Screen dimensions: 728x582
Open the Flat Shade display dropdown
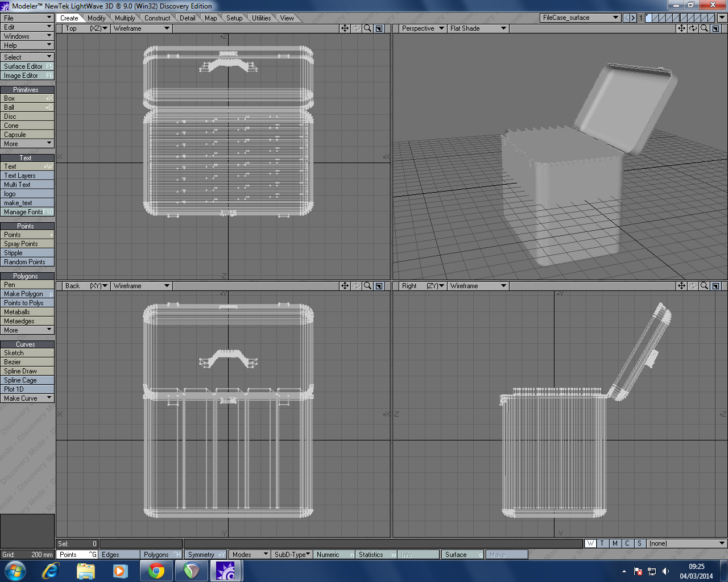477,28
